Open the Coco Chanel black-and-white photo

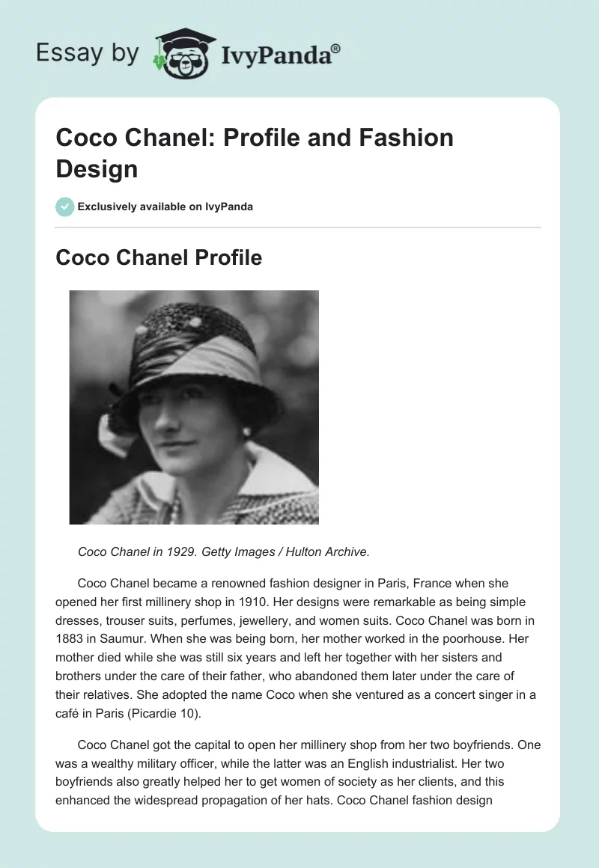[194, 407]
